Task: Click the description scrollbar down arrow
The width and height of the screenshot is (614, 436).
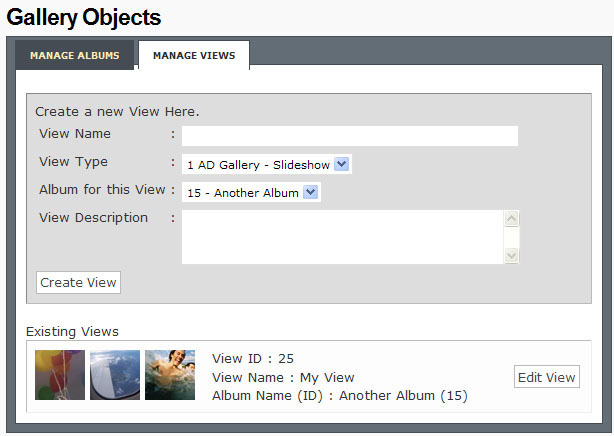Action: (511, 255)
